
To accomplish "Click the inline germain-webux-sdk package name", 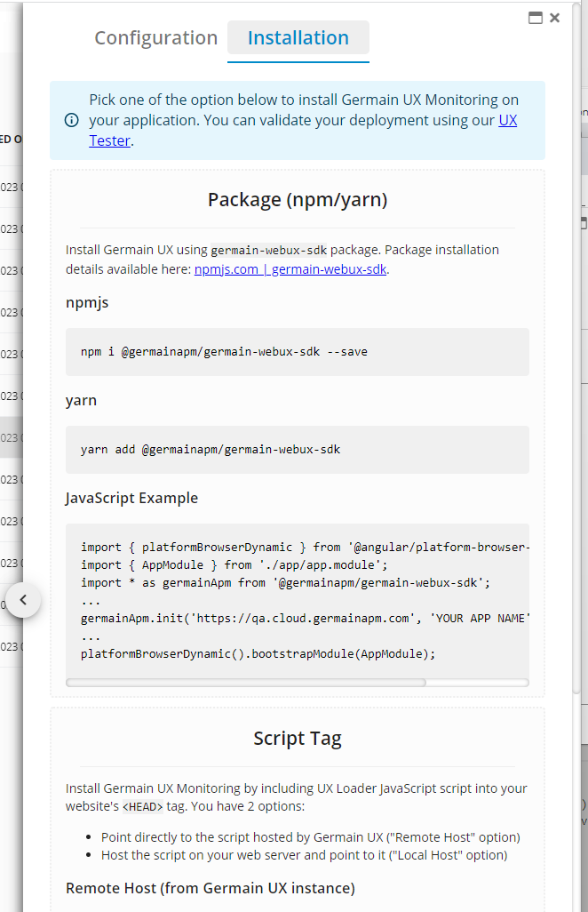I will click(x=268, y=251).
